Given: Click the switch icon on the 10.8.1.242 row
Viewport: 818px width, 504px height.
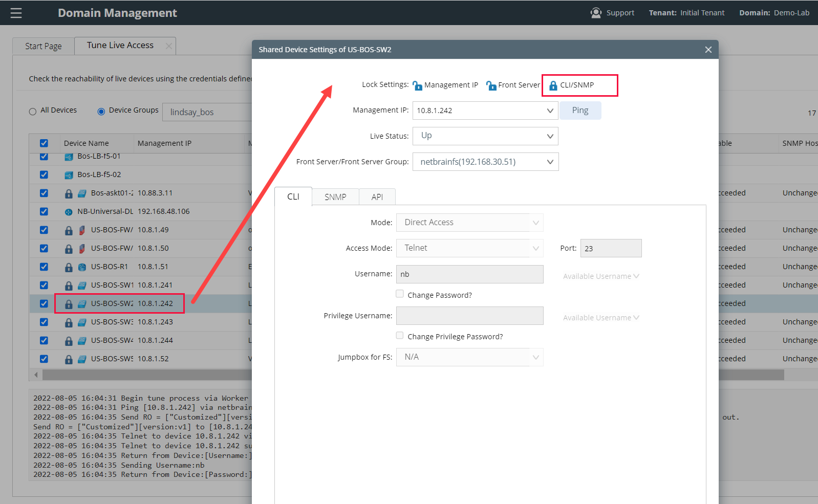Looking at the screenshot, I should [82, 304].
